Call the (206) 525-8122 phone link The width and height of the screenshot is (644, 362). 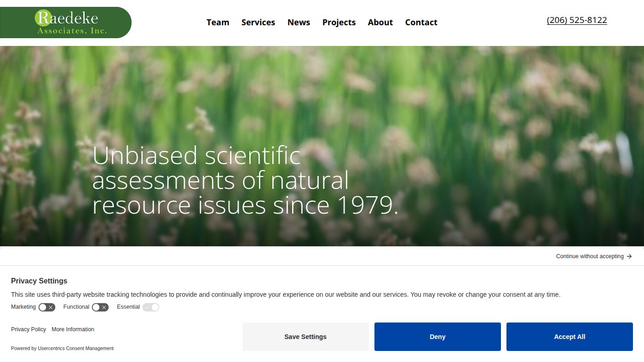pos(577,20)
